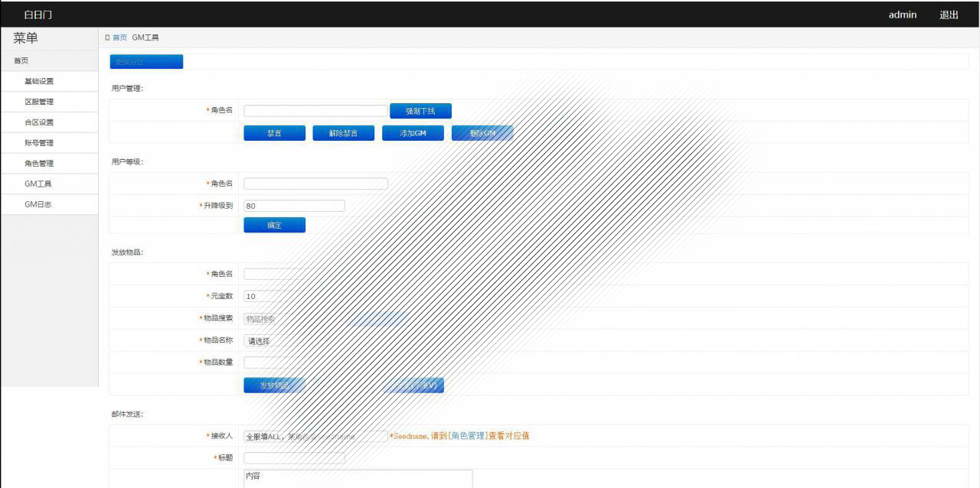Click the 禁言 button

(x=274, y=133)
